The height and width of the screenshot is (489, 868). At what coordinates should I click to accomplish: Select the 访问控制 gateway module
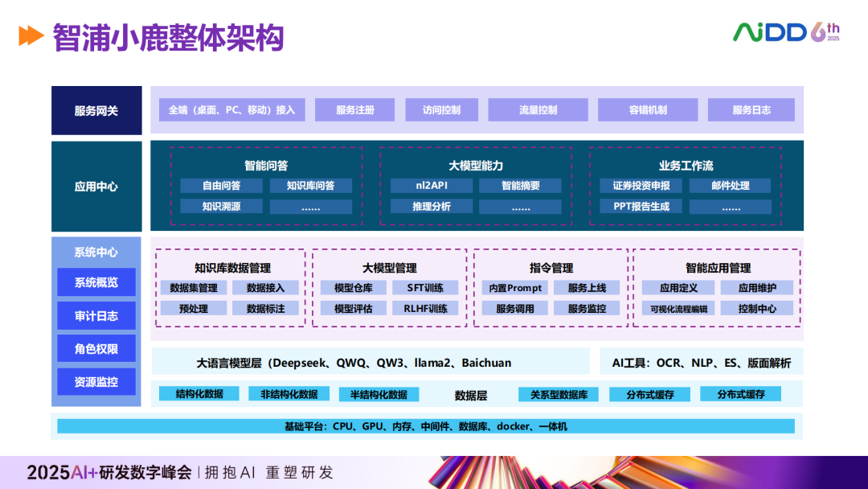click(442, 109)
